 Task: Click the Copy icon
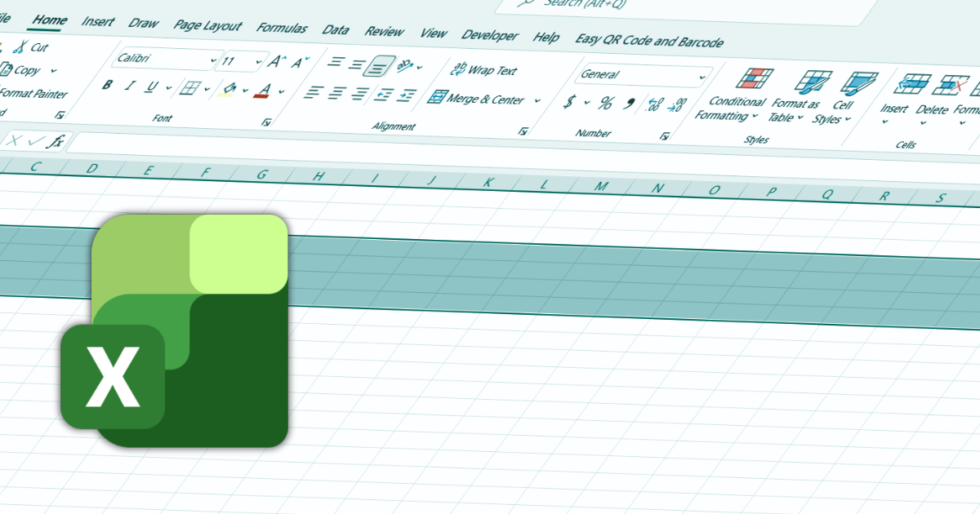[6, 70]
